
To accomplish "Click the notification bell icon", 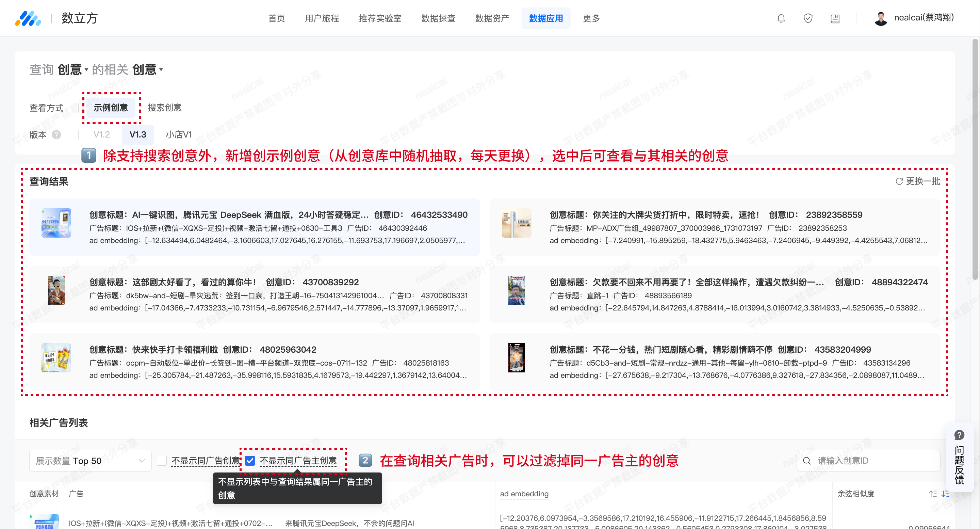I will (x=781, y=18).
